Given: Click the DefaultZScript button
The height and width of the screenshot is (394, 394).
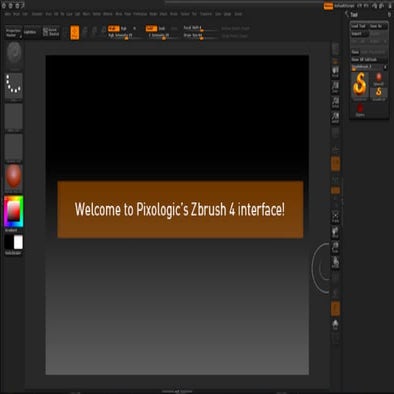Looking at the screenshot, I should 344,6.
